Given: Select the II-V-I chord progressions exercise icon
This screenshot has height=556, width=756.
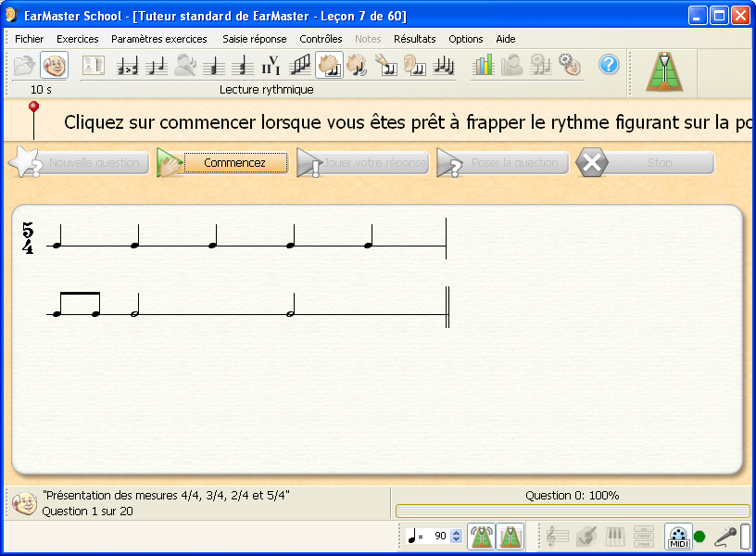Looking at the screenshot, I should click(x=271, y=66).
